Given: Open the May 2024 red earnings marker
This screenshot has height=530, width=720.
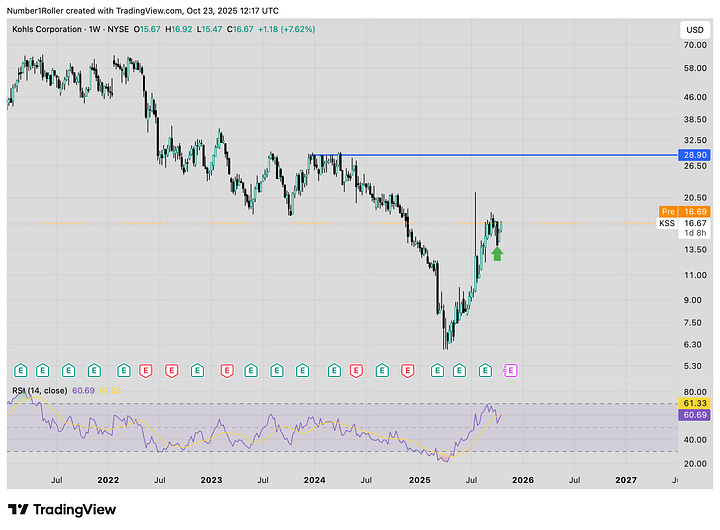Looking at the screenshot, I should 356,370.
